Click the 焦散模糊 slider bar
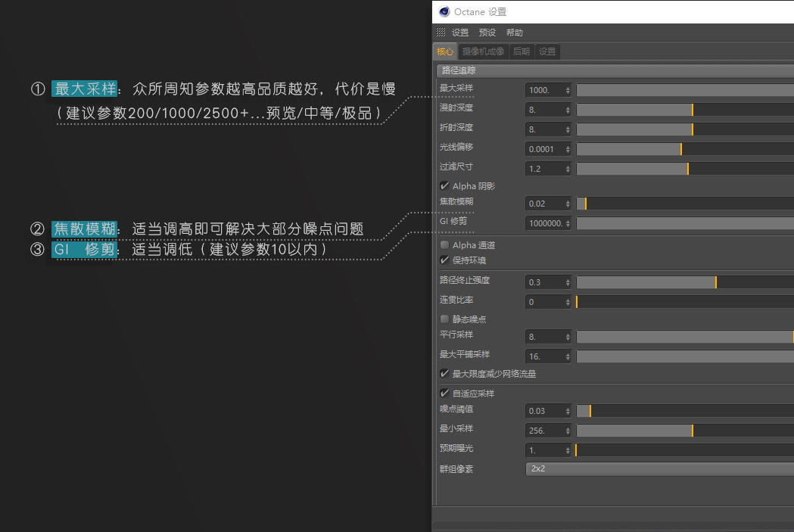This screenshot has width=794, height=532. (x=685, y=204)
